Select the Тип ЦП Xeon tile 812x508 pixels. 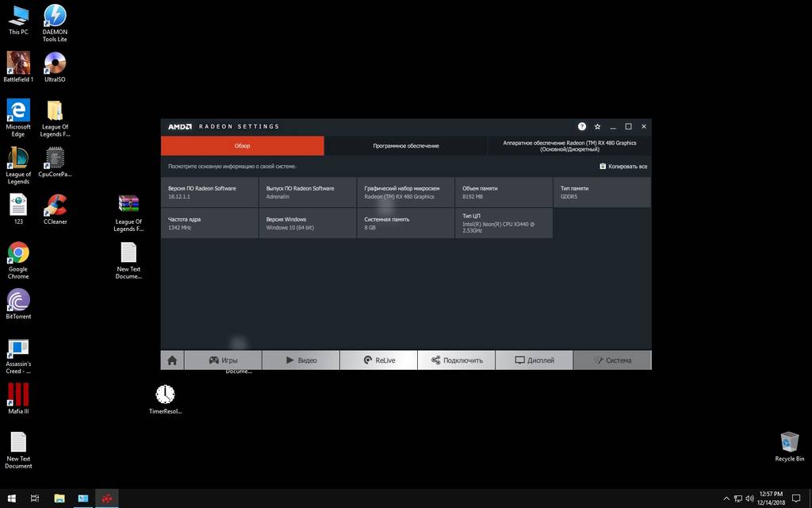pyautogui.click(x=504, y=223)
